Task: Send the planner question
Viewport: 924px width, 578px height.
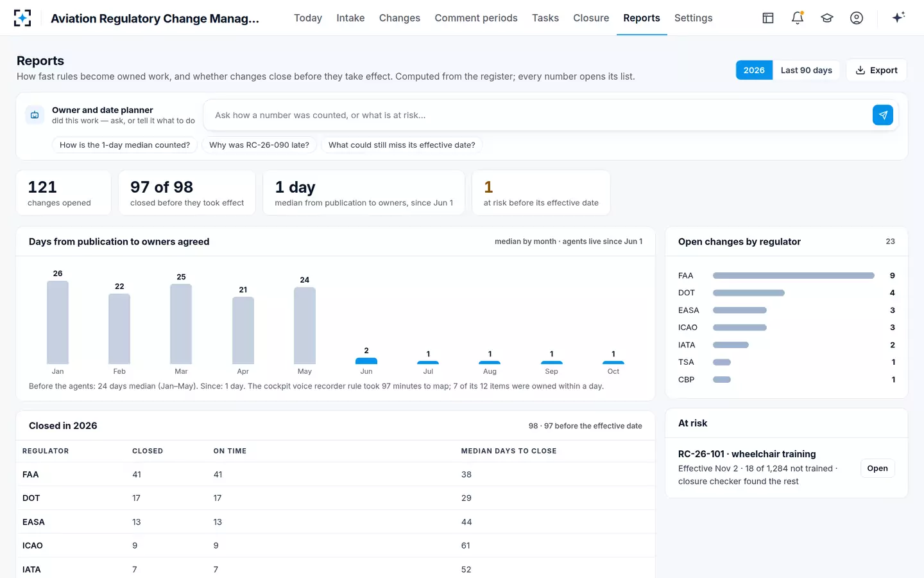Action: 883,115
